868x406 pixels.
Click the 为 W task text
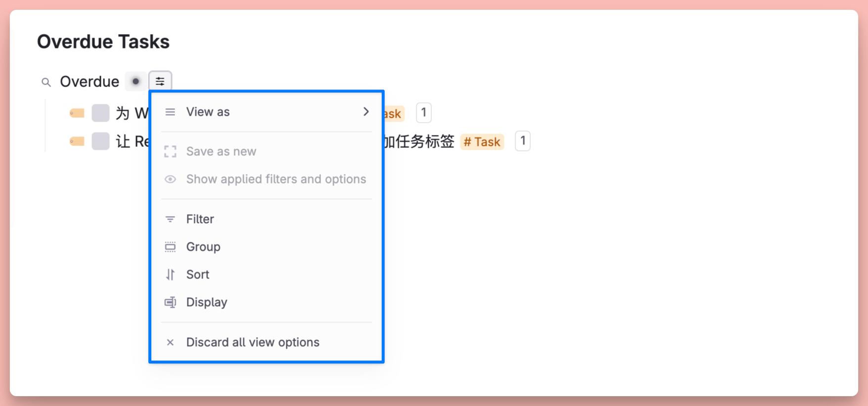[x=132, y=113]
